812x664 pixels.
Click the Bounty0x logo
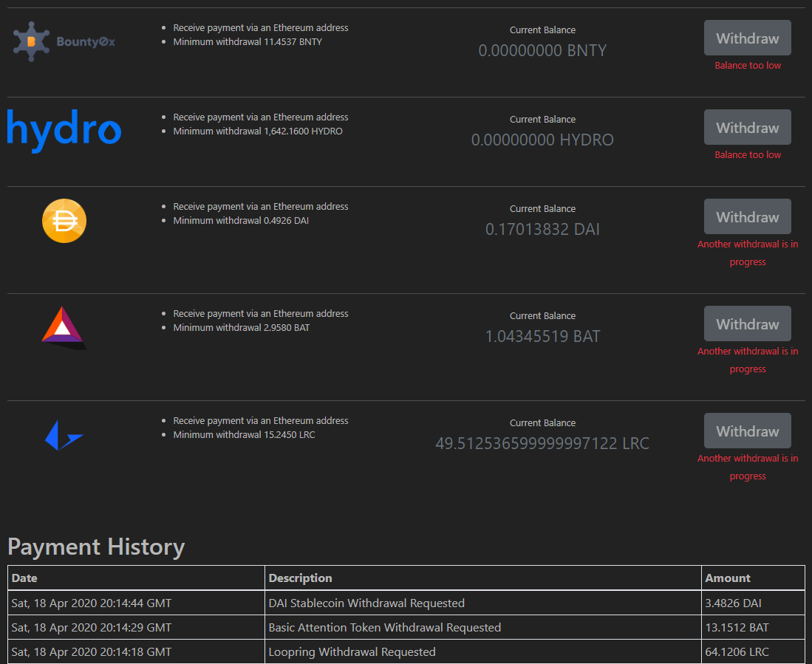[64, 41]
